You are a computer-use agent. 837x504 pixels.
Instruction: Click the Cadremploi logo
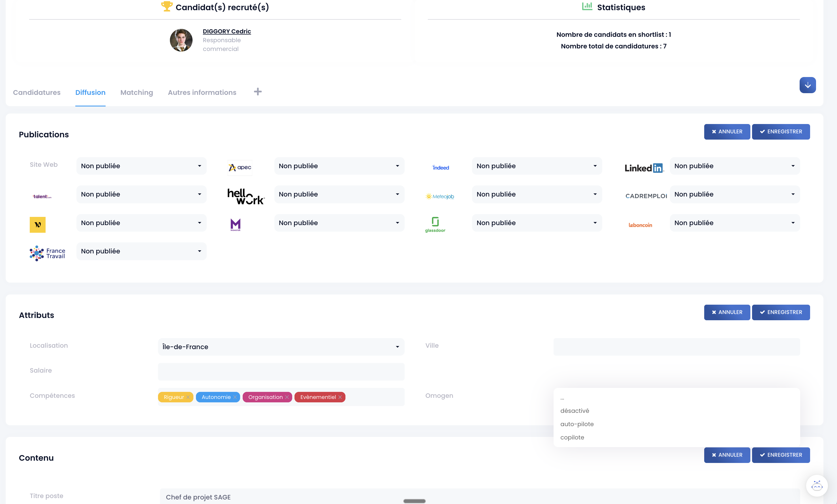(x=646, y=196)
